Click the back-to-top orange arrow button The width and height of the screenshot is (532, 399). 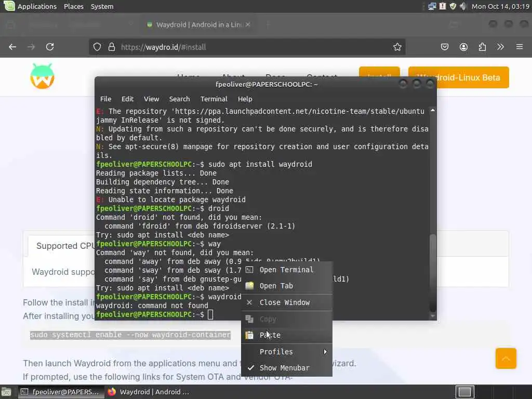[506, 358]
